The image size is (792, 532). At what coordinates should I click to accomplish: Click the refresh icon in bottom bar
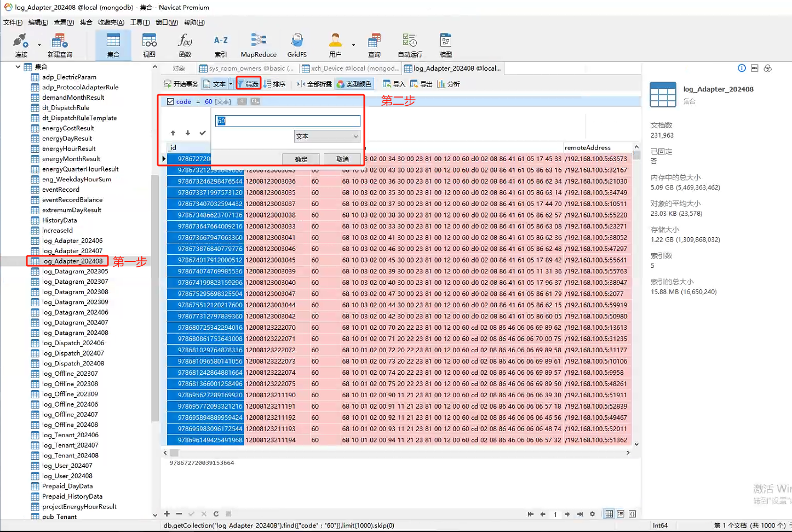[x=216, y=514]
